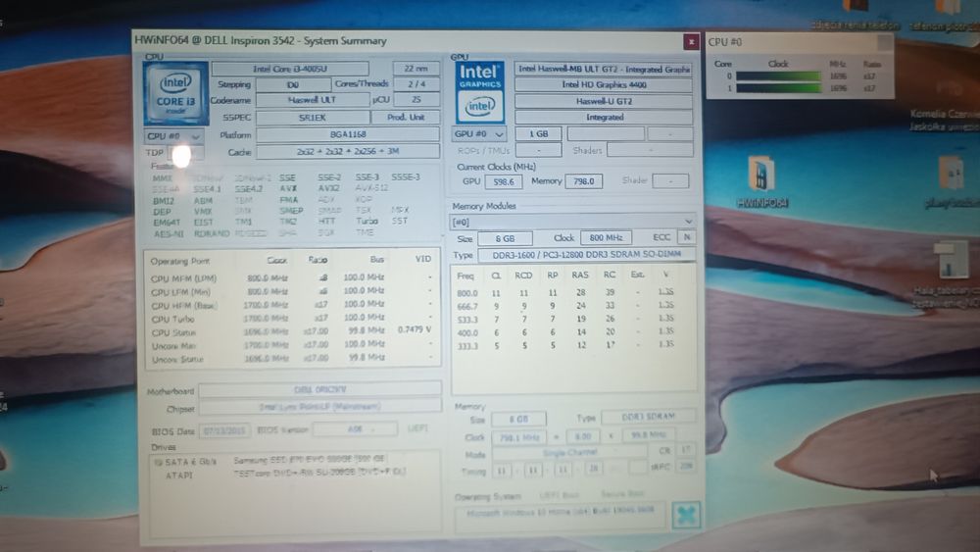
Task: Click the ECC N indicator box
Action: (687, 237)
